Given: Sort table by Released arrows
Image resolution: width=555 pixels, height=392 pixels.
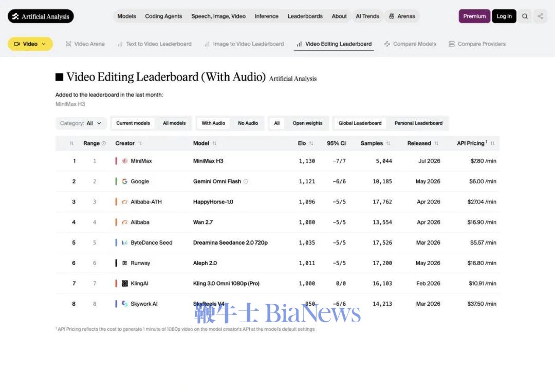Looking at the screenshot, I should tap(436, 143).
